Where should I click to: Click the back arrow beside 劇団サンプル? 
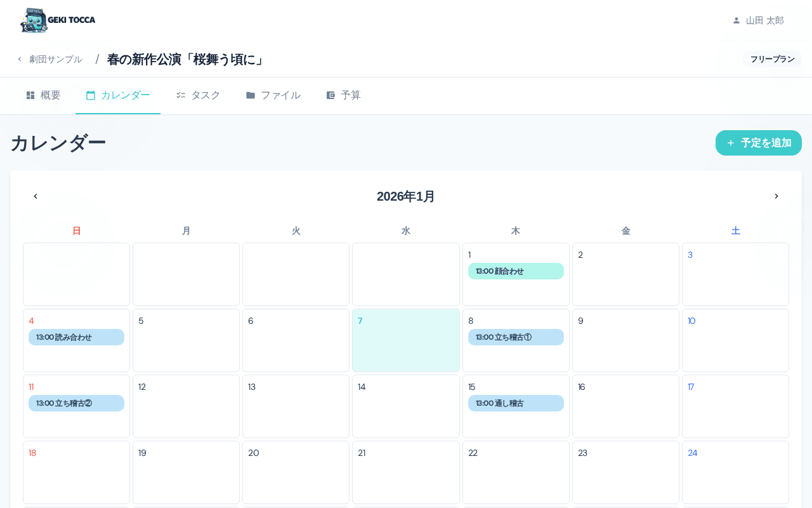tap(20, 59)
